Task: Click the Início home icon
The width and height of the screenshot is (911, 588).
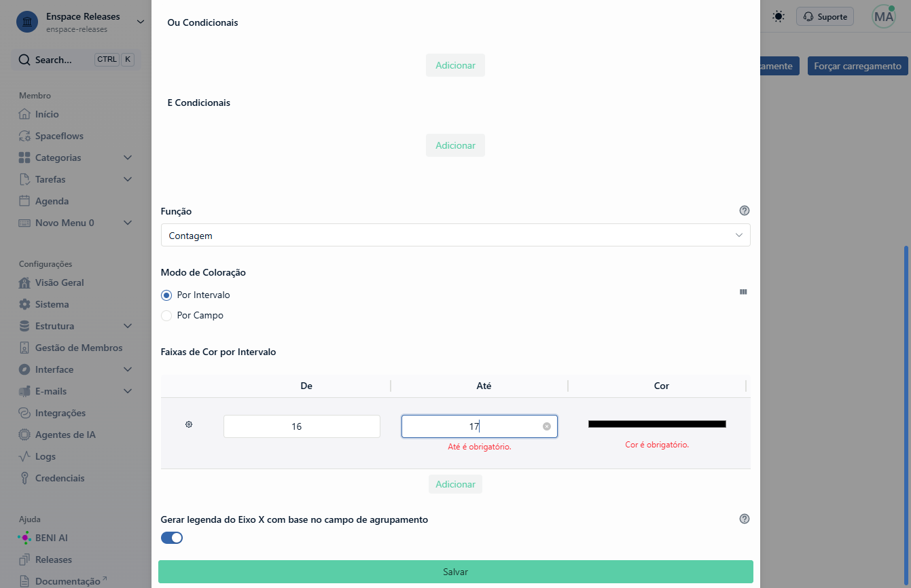Action: pos(24,114)
